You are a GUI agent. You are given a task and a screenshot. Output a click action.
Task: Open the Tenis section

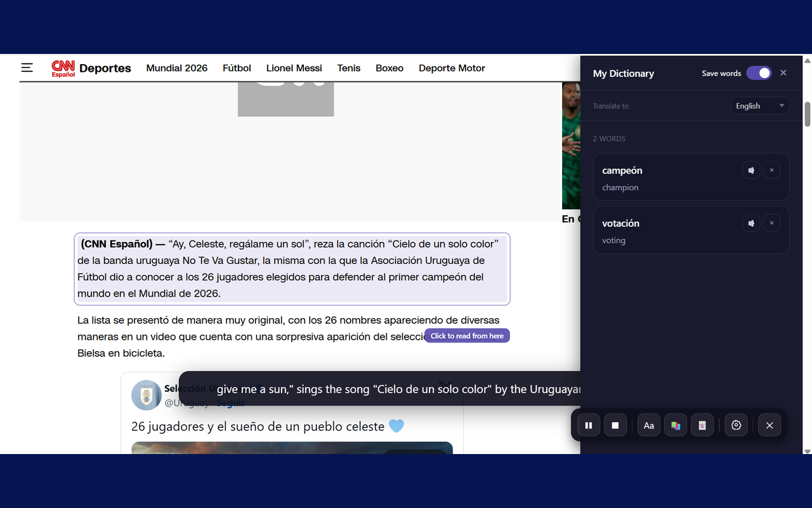click(349, 68)
